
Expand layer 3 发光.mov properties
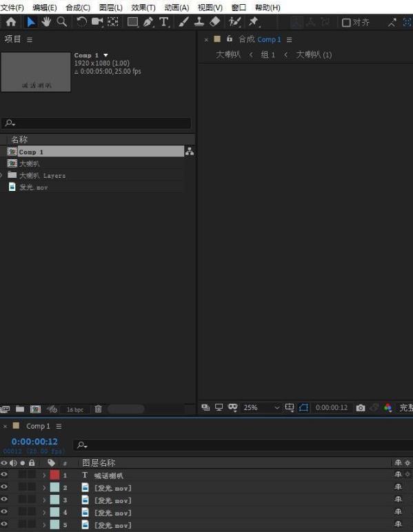(44, 500)
